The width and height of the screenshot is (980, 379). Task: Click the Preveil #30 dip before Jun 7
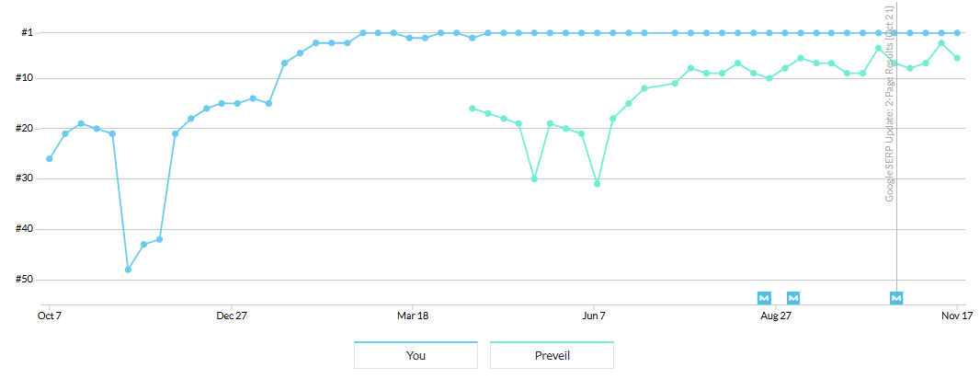point(534,179)
